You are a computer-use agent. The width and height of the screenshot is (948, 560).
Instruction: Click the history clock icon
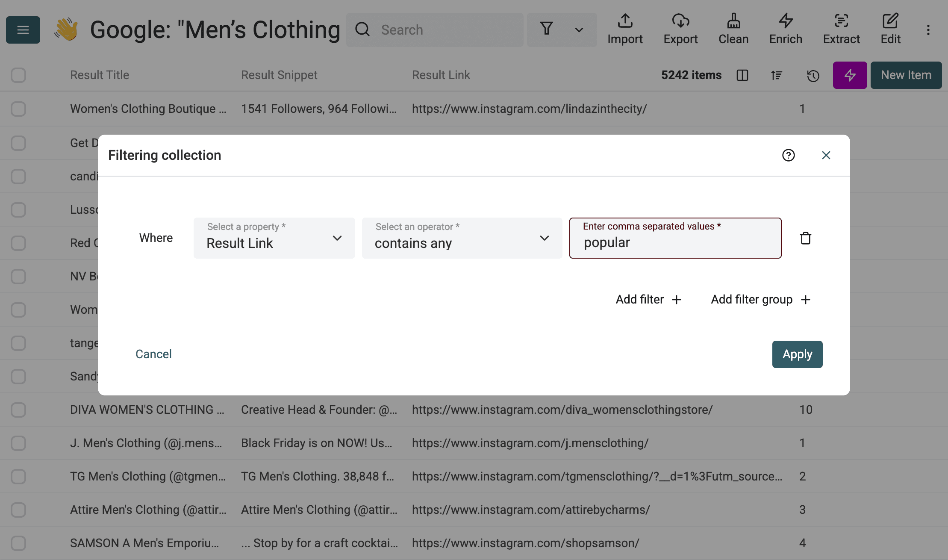point(813,76)
